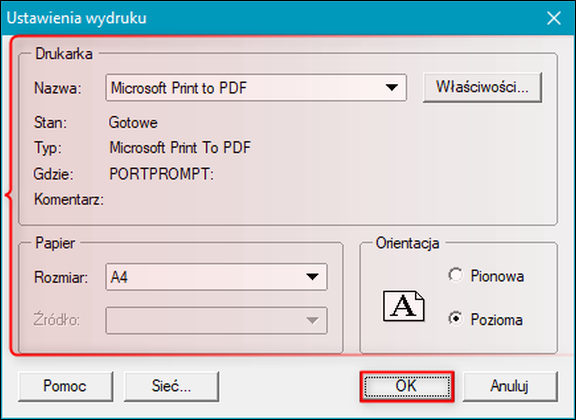Click the Nazwa: label
This screenshot has height=420, width=576.
(58, 88)
